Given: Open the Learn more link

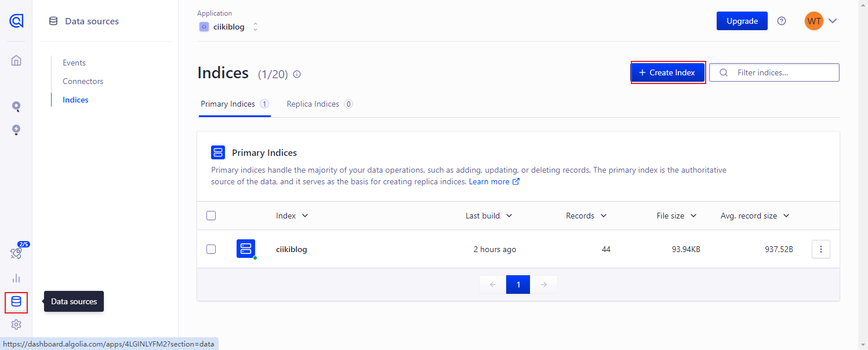Looking at the screenshot, I should [x=494, y=182].
